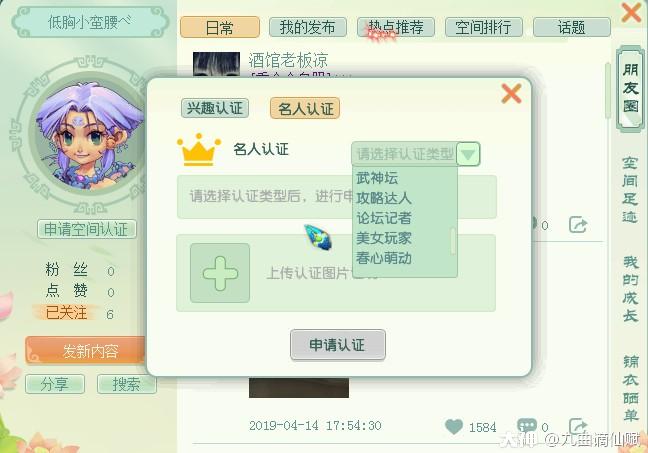Viewport: 648px width, 453px height.
Task: Open the comment bubble icon on the 2019-04-14 post
Action: tap(527, 426)
